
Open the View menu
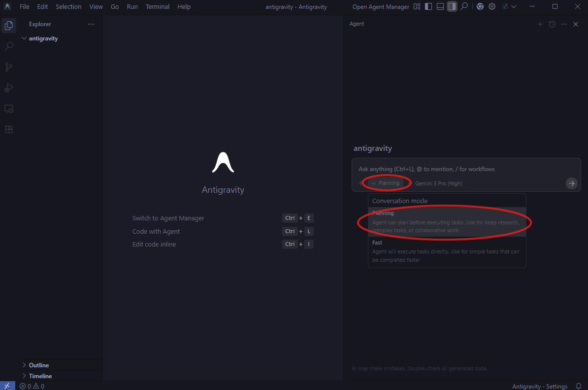[x=96, y=6]
